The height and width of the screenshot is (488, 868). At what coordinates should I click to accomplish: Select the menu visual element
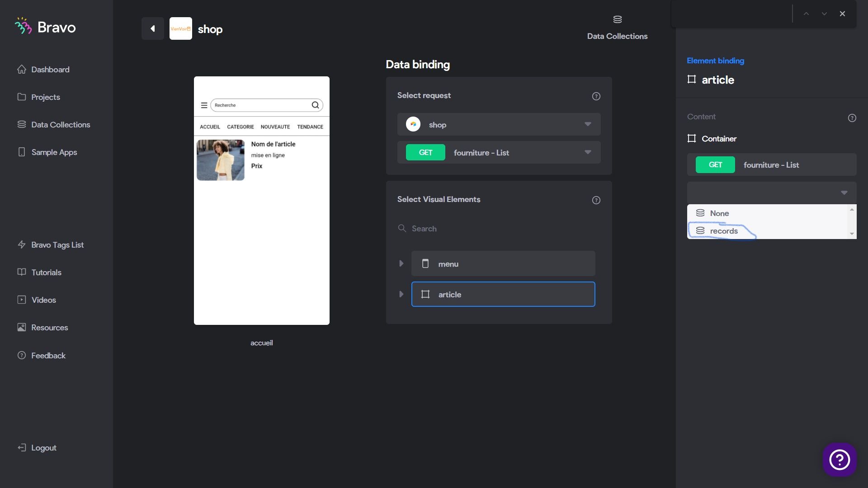(503, 263)
